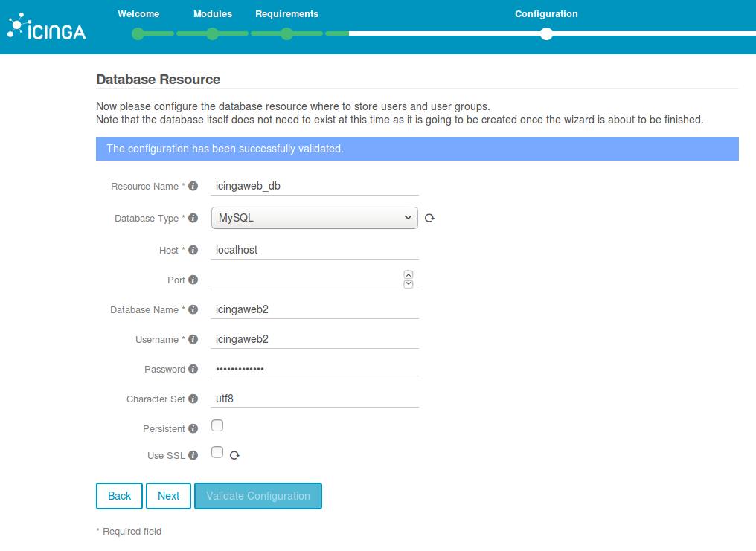Click Validate Configuration button

coord(258,496)
